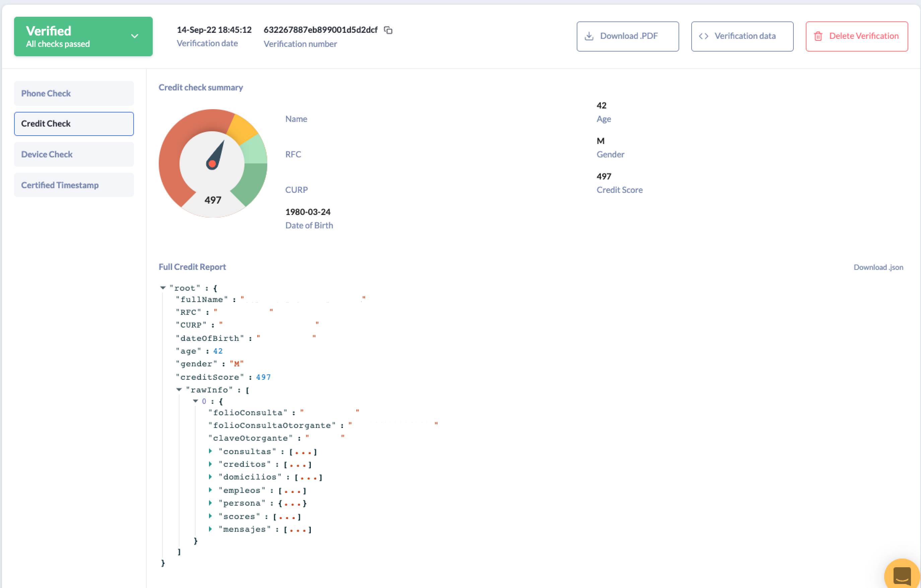The width and height of the screenshot is (921, 588).
Task: Expand the "persona" object node
Action: tap(210, 503)
